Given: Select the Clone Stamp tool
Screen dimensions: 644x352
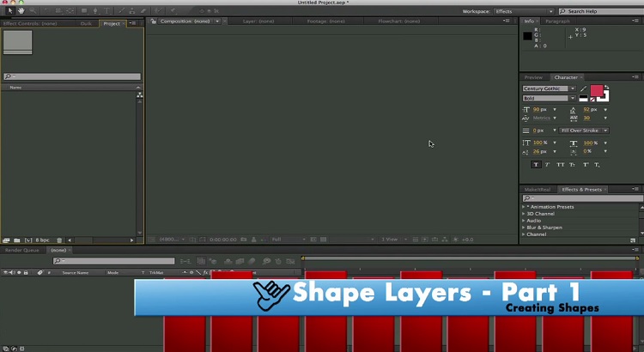Looking at the screenshot, I should (x=132, y=10).
